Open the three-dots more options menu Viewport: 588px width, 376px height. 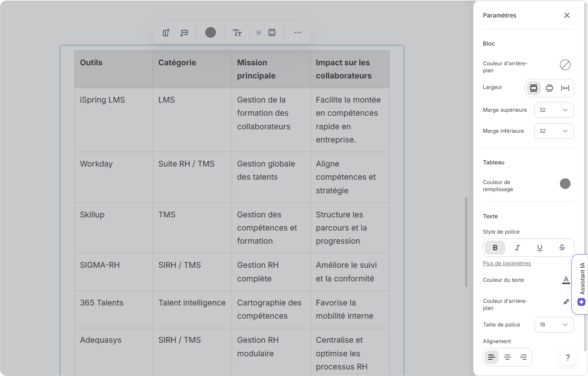(298, 33)
